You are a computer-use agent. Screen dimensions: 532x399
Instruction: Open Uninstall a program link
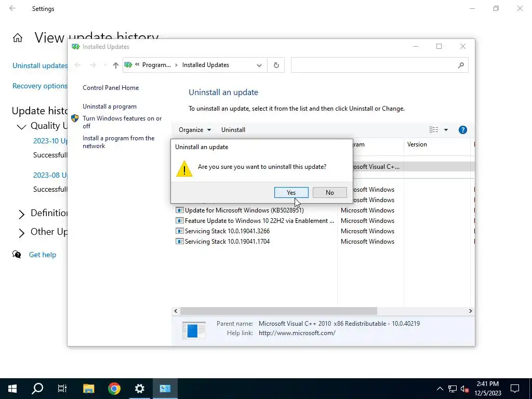click(109, 106)
